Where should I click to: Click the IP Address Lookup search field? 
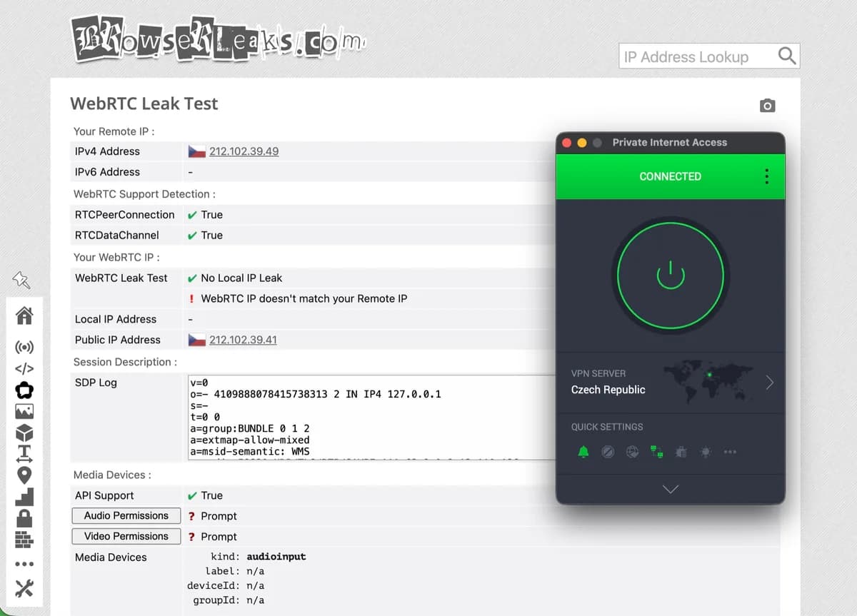tap(697, 56)
